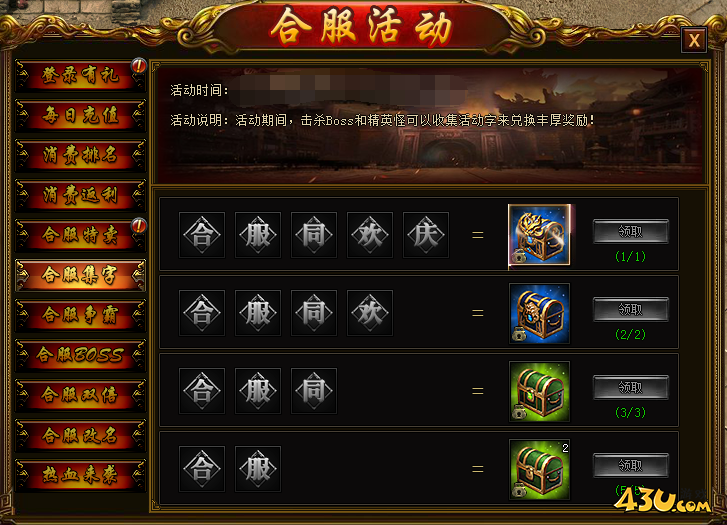Click 领取 button above the (2/2) counter
Viewport: 727px width, 525px height.
tap(631, 309)
